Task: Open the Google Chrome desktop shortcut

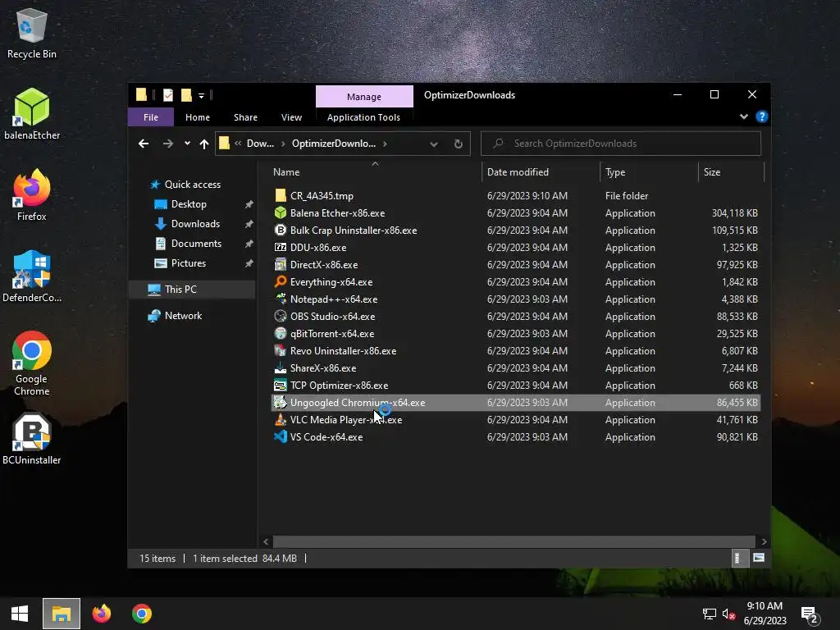Action: [x=32, y=363]
